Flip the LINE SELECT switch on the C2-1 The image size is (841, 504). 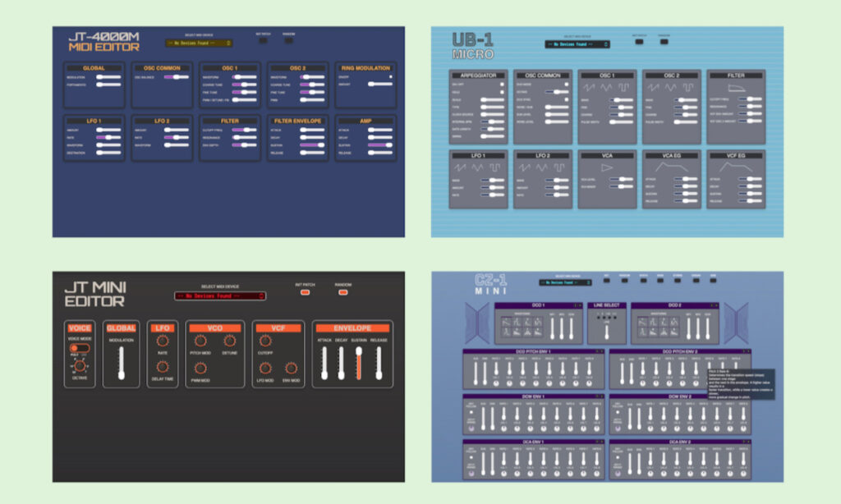tap(606, 332)
